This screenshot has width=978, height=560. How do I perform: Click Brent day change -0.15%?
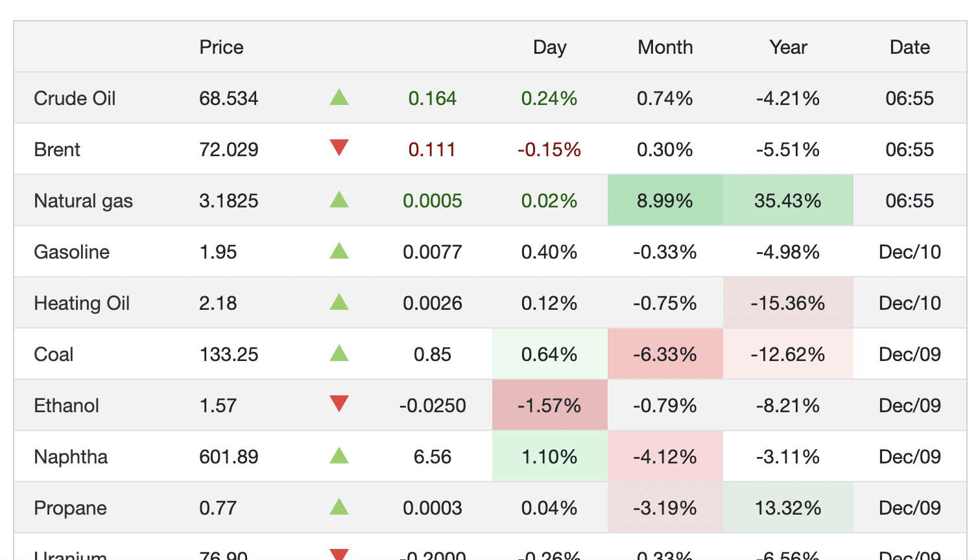[549, 150]
